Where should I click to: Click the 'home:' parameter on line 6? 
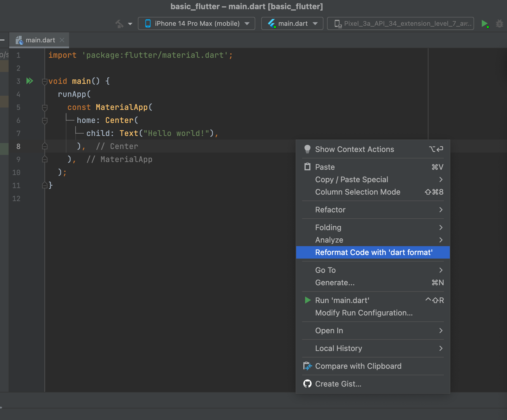88,120
